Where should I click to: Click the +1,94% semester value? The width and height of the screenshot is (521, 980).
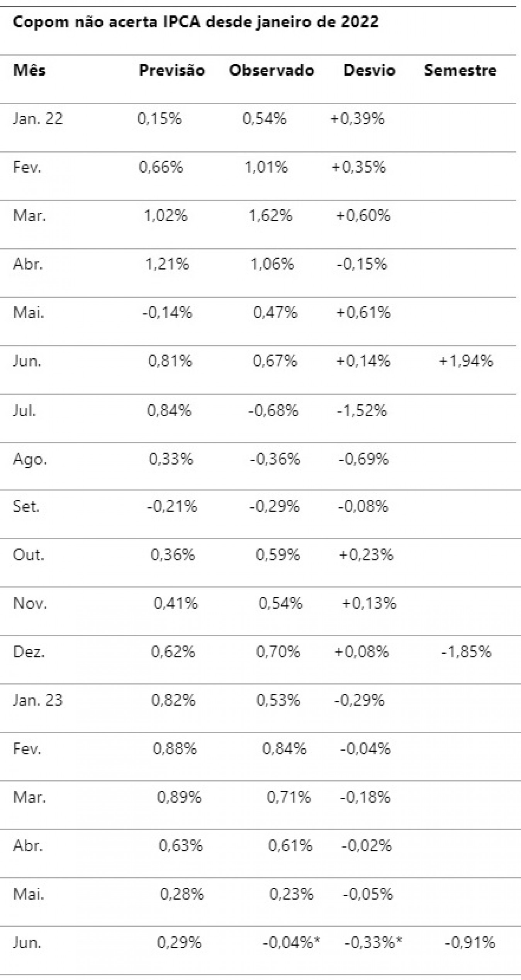[x=466, y=361]
